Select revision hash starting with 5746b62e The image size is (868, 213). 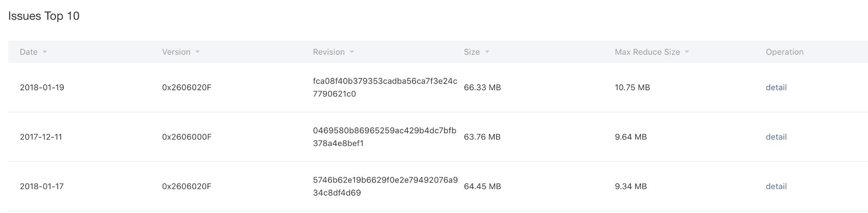pyautogui.click(x=385, y=186)
